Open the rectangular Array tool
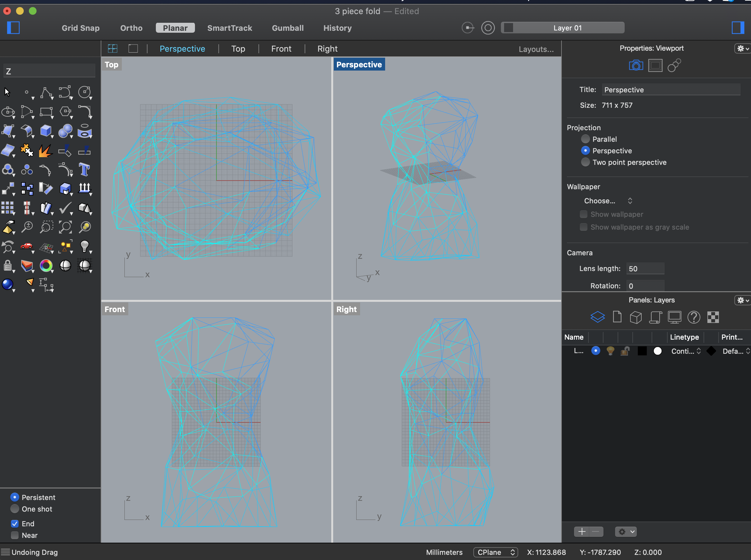The image size is (751, 560). tap(8, 208)
